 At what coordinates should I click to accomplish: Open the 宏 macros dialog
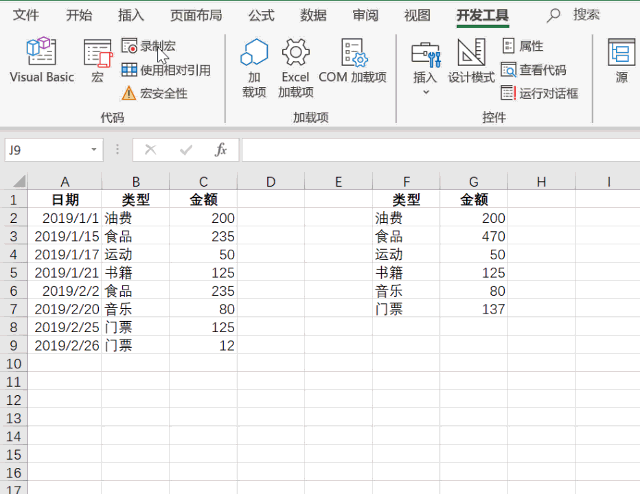click(97, 60)
